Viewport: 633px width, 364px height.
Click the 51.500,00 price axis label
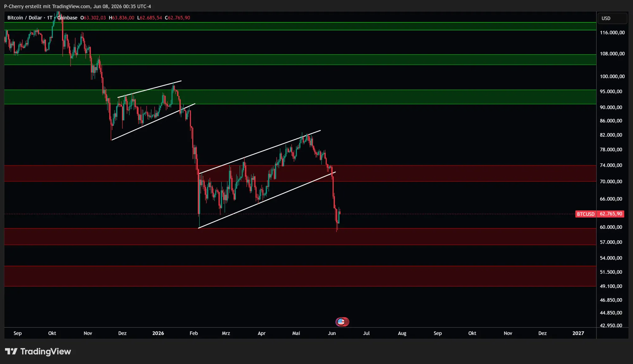611,272
